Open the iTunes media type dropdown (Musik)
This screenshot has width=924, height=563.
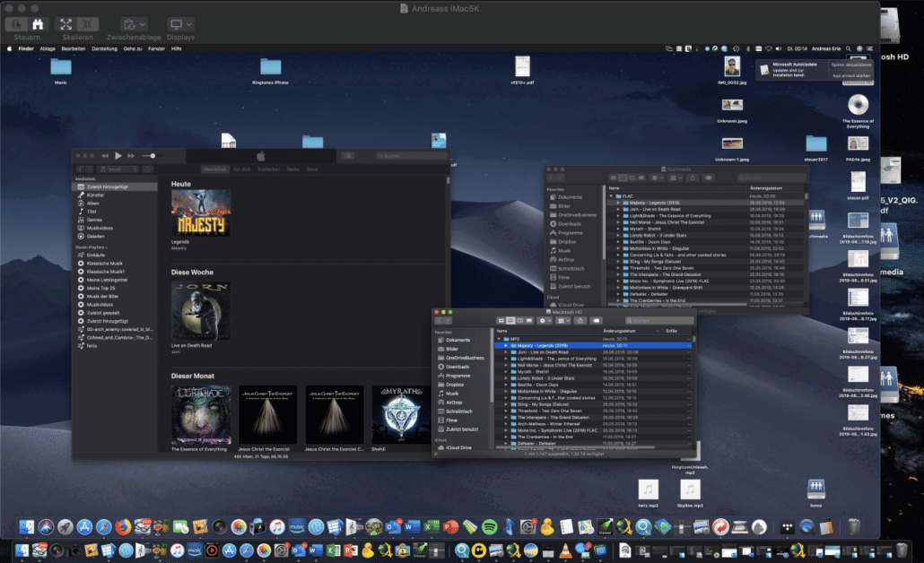[119, 169]
